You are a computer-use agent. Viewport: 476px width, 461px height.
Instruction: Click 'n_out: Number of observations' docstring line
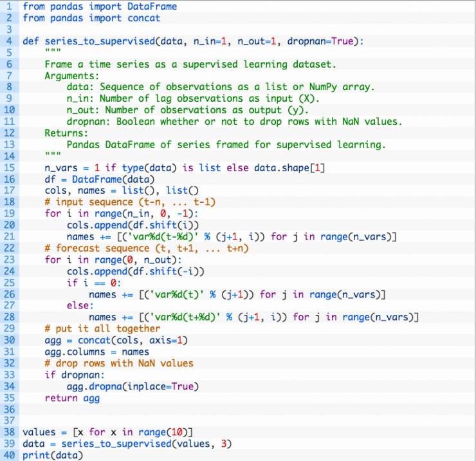tap(188, 110)
